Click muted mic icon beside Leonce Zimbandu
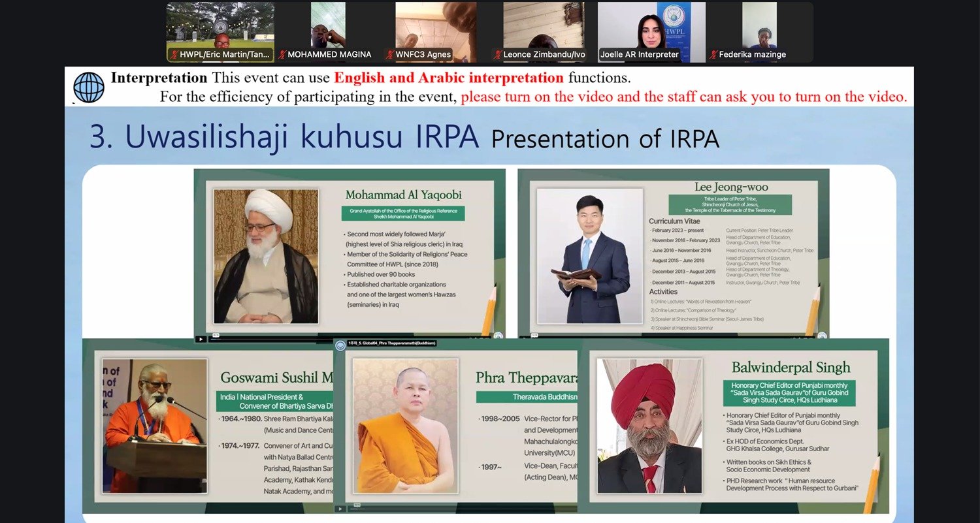Image resolution: width=980 pixels, height=523 pixels. pos(498,55)
